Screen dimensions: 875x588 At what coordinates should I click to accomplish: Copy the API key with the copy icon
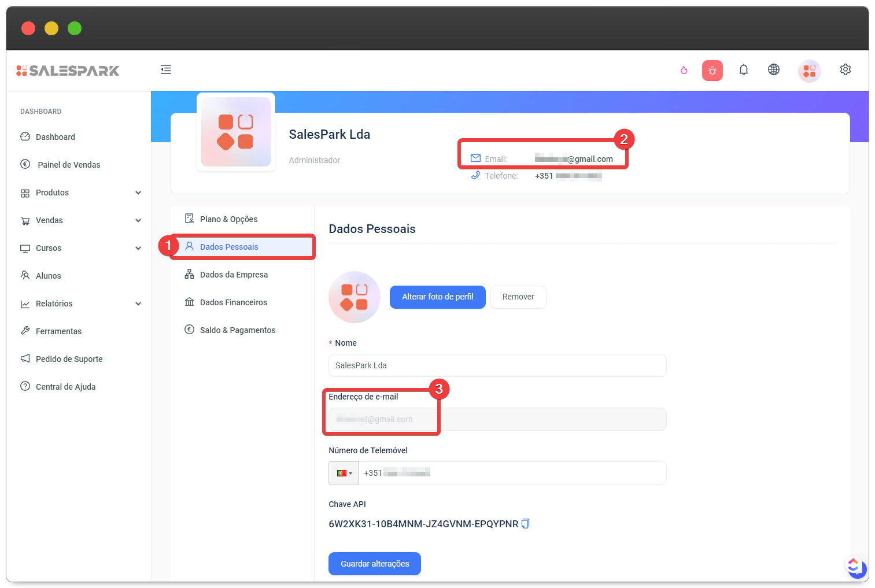[526, 524]
